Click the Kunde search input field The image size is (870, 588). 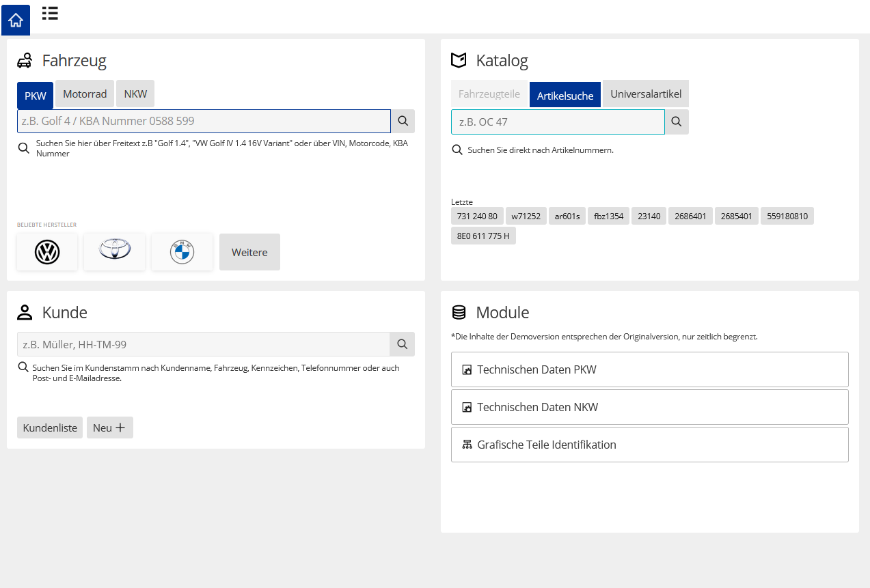(x=203, y=344)
